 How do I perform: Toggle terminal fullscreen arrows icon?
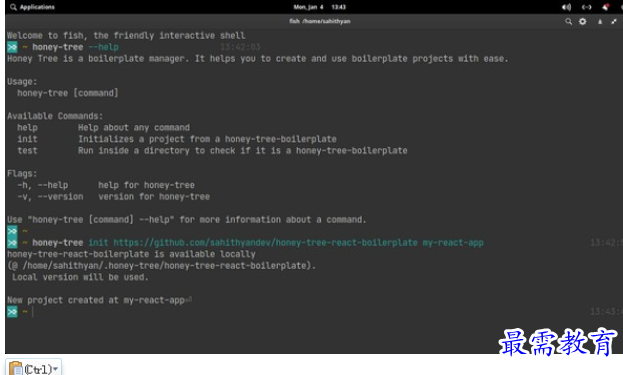(614, 21)
